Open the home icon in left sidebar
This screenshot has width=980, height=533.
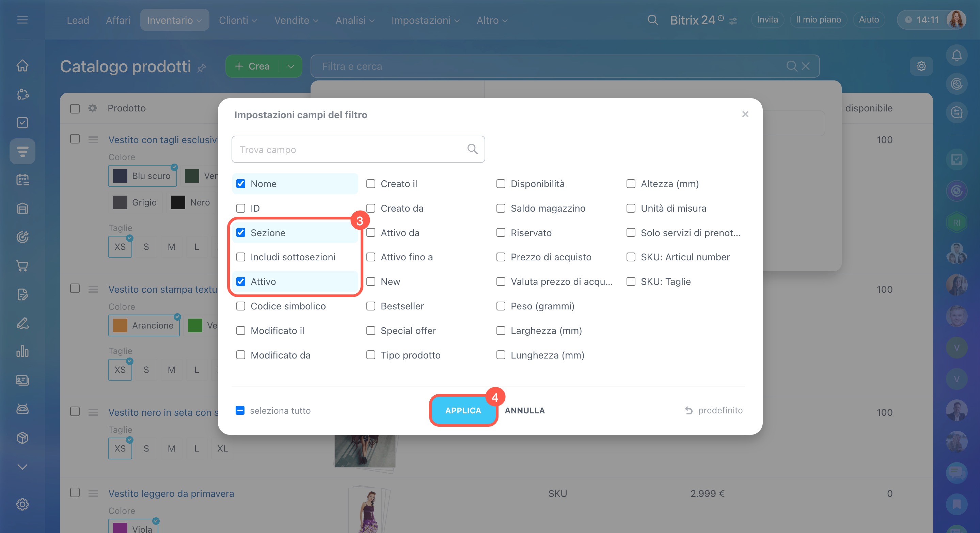point(22,65)
